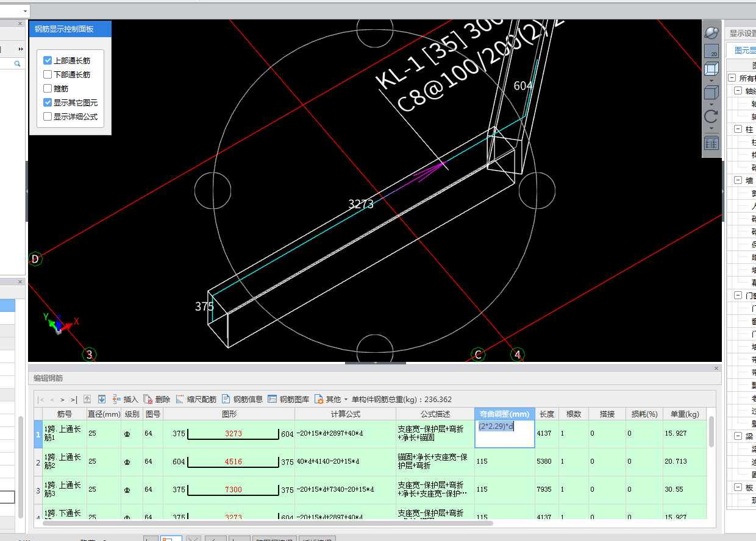Collapse the 板 tree node
Image resolution: width=756 pixels, height=541 pixels.
tap(738, 487)
